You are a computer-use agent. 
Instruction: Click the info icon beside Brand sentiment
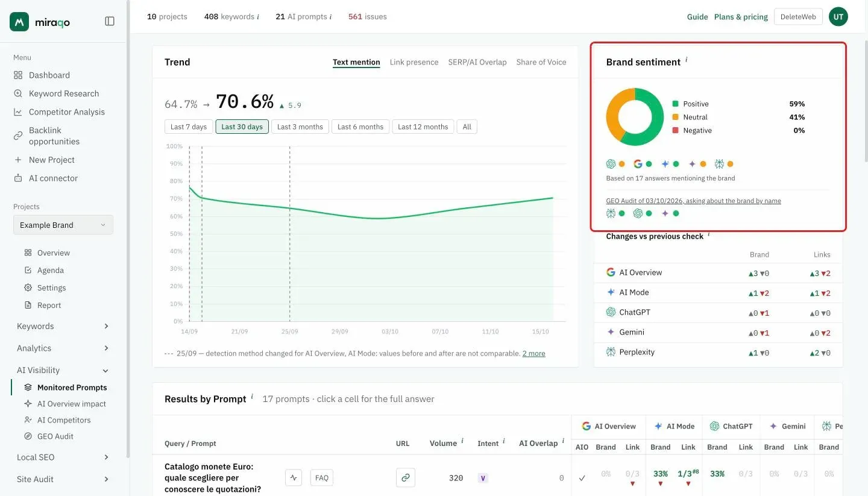[x=687, y=60]
